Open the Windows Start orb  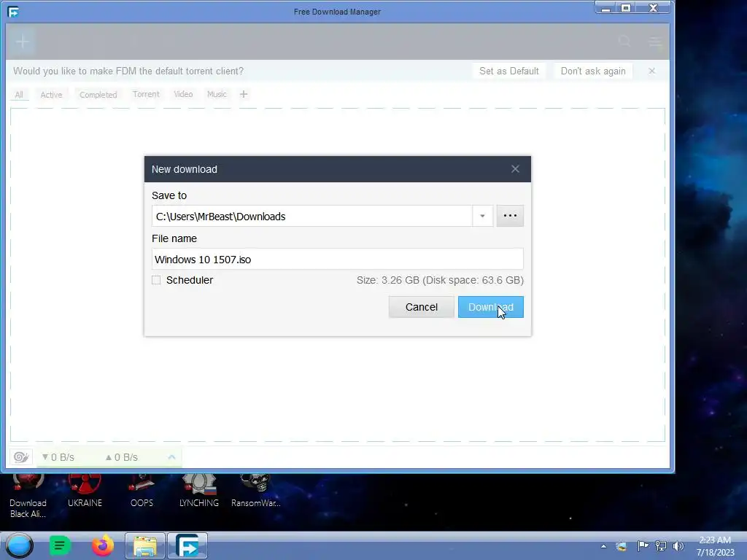coord(20,545)
